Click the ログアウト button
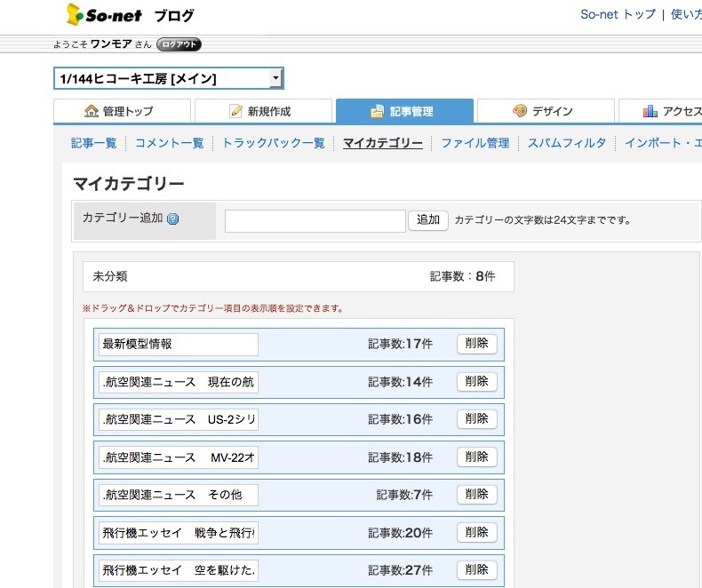 (x=179, y=44)
